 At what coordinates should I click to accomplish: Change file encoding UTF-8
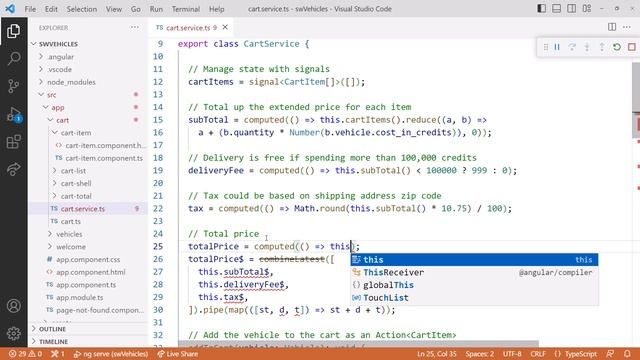pyautogui.click(x=512, y=354)
